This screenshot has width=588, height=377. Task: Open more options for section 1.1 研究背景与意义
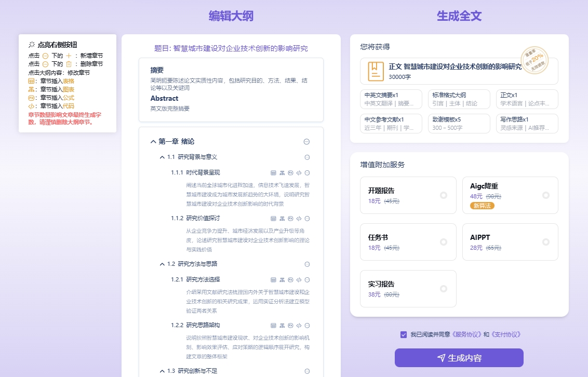point(306,156)
